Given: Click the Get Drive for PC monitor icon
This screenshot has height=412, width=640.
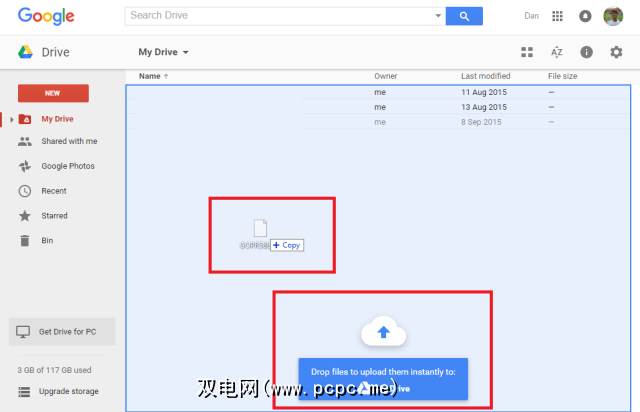Looking at the screenshot, I should click(x=23, y=332).
